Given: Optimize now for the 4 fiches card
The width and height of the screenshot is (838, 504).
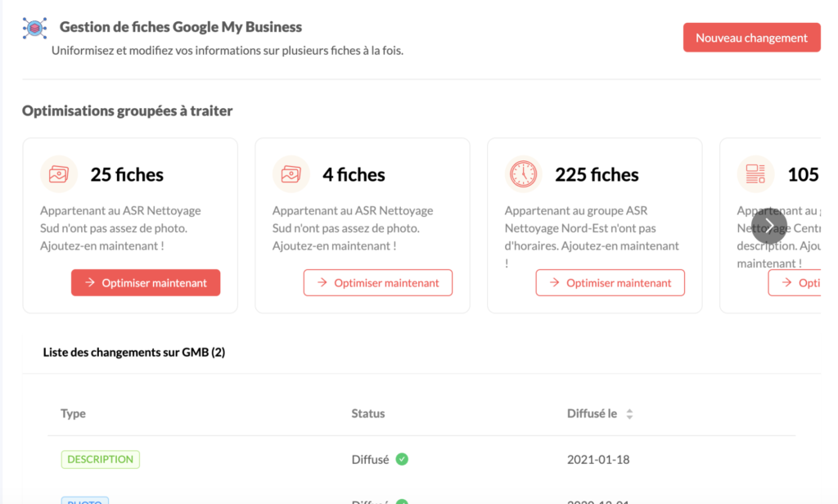Looking at the screenshot, I should [378, 283].
